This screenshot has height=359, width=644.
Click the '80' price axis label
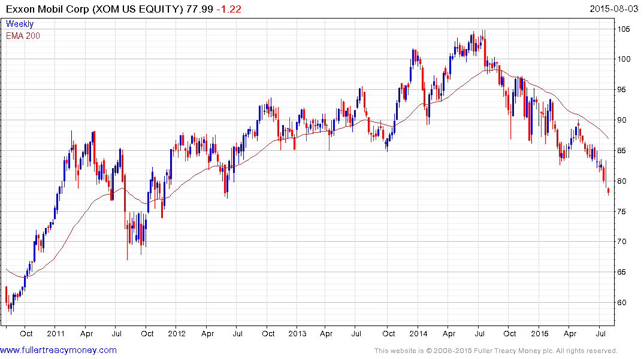622,181
